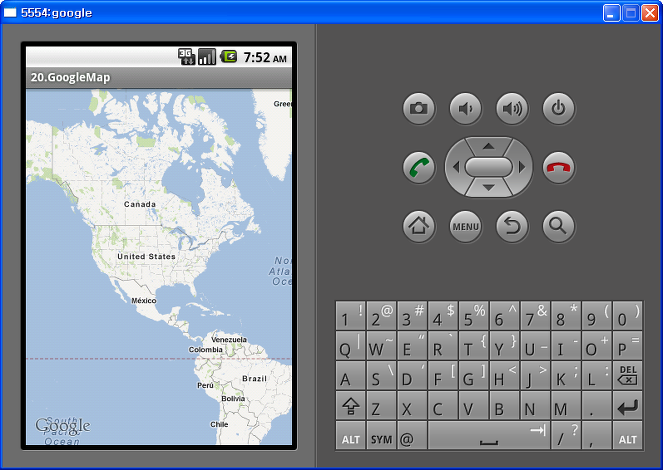Click the green call button
The image size is (663, 470).
pyautogui.click(x=419, y=167)
